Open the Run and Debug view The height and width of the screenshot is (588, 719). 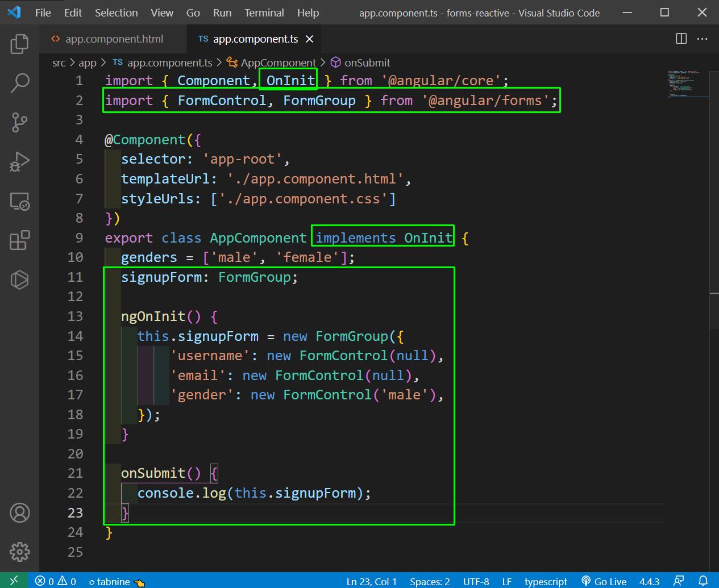click(19, 161)
